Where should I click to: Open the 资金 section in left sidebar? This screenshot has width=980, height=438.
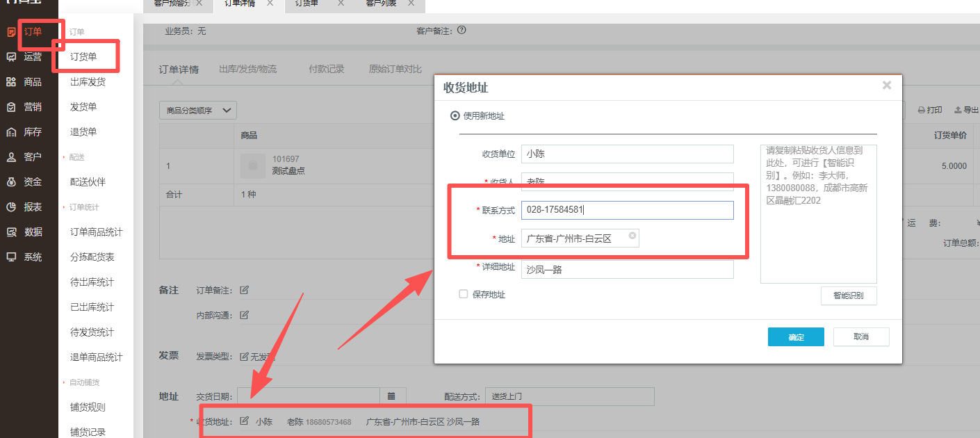[x=25, y=182]
